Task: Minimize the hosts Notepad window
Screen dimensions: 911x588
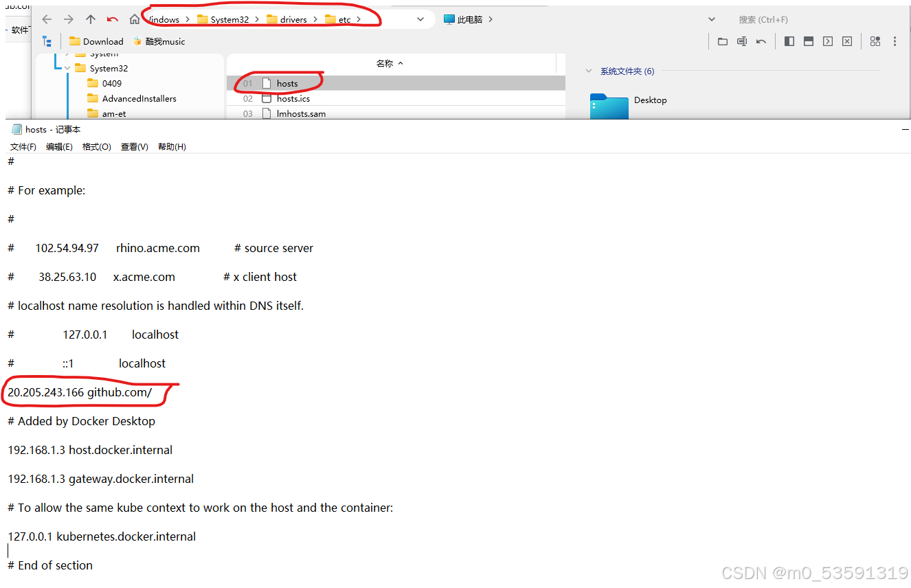Action: (x=905, y=129)
